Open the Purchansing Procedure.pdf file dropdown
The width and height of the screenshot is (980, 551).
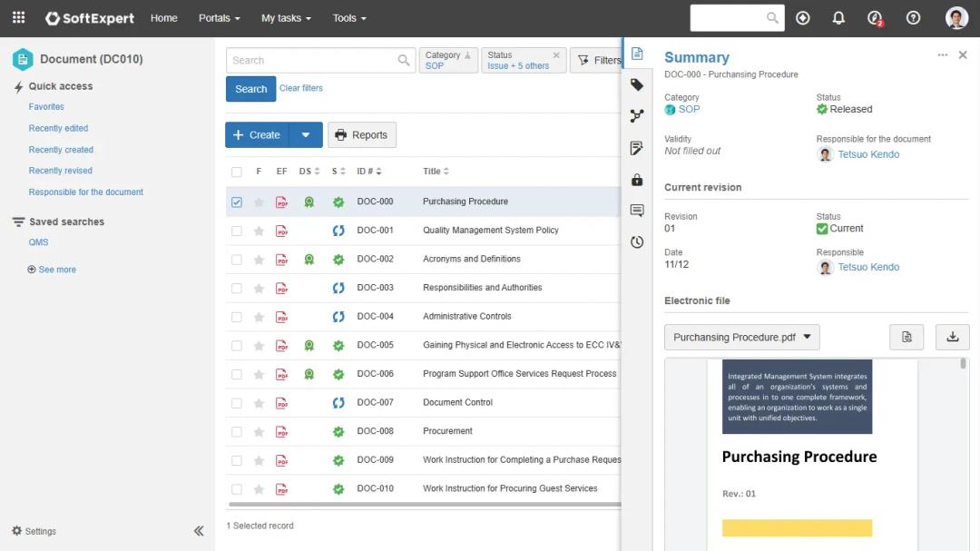click(741, 337)
